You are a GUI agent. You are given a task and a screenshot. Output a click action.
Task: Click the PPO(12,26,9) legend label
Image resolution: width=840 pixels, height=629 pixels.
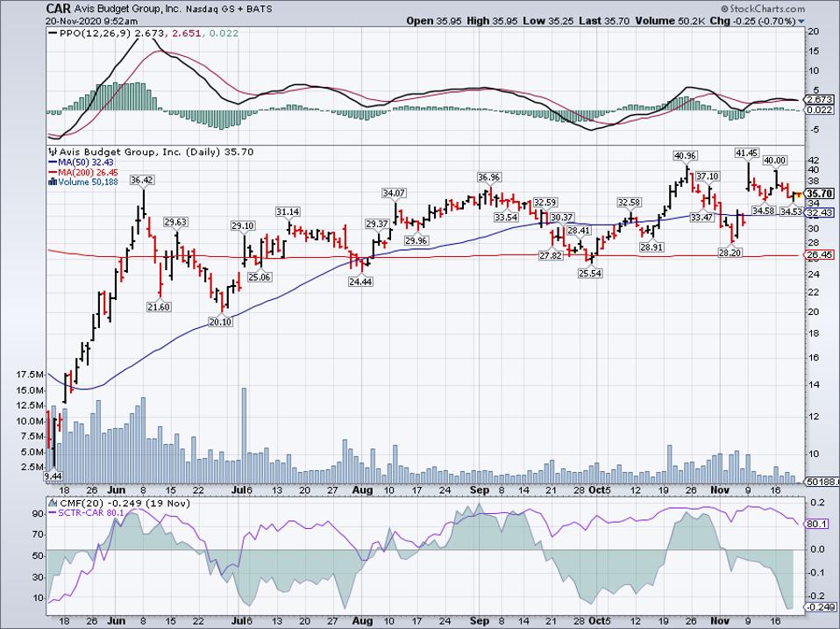coord(95,33)
